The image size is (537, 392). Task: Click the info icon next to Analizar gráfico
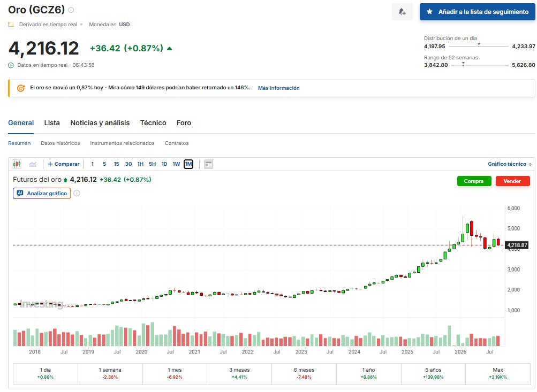pyautogui.click(x=77, y=193)
